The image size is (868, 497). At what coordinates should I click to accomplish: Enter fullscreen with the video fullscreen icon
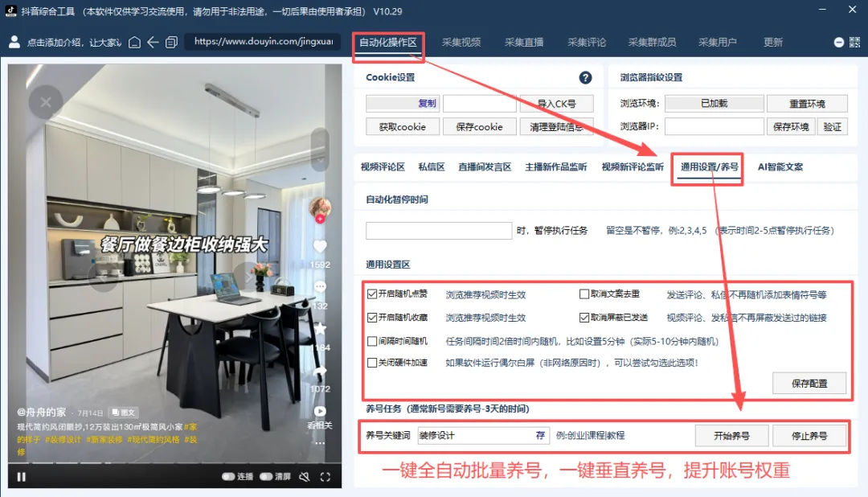[325, 476]
